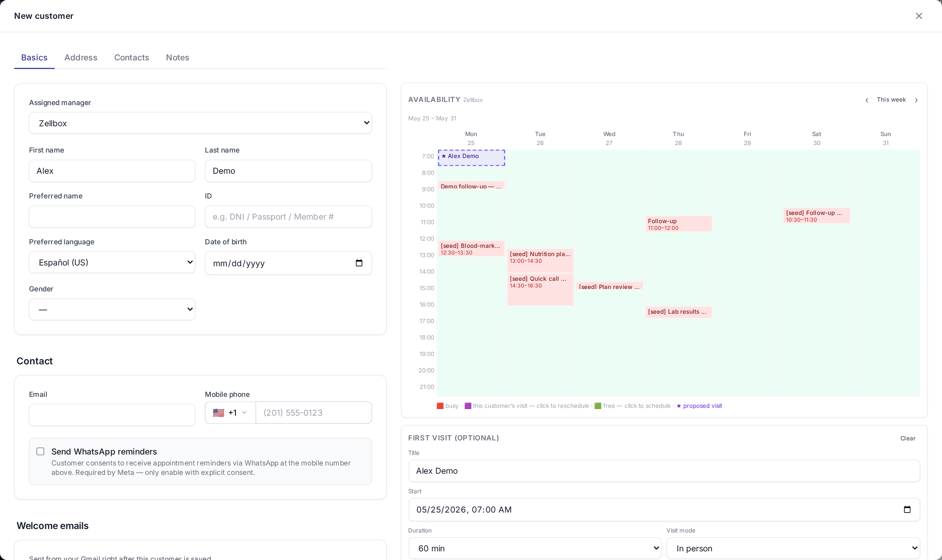Viewport: 942px width, 560px height.
Task: Click the Last name field
Action: pos(288,171)
